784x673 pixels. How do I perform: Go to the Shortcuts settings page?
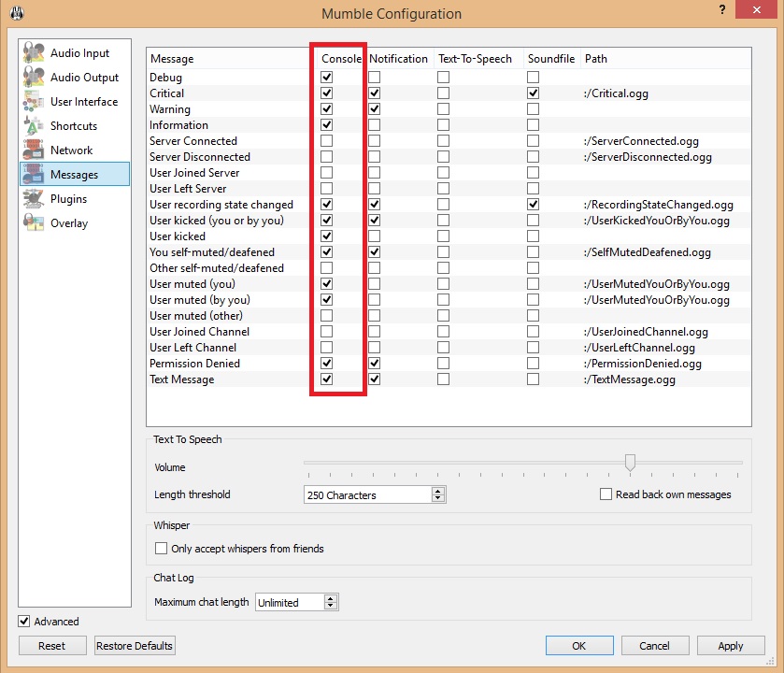point(75,125)
